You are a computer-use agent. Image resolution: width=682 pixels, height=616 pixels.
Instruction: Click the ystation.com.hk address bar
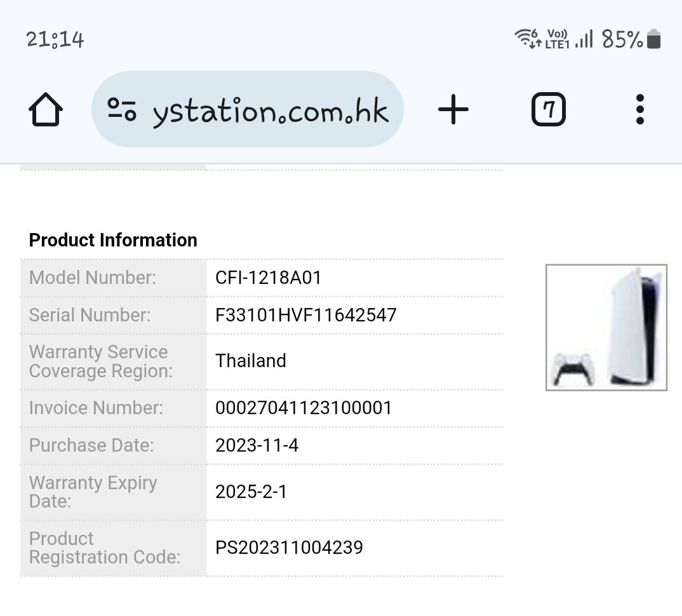(248, 109)
